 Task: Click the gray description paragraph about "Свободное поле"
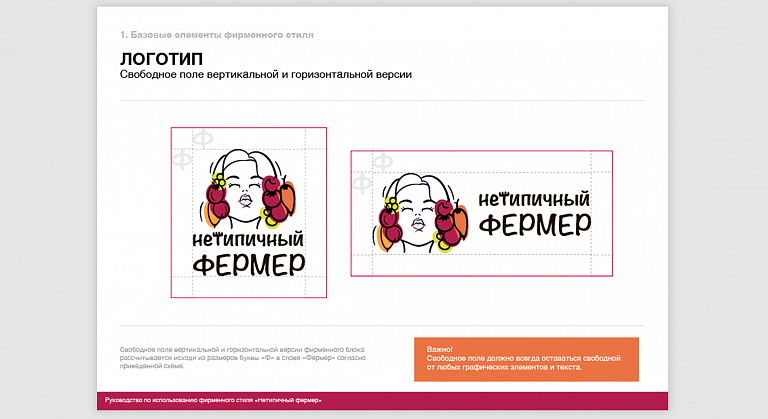[x=242, y=358]
